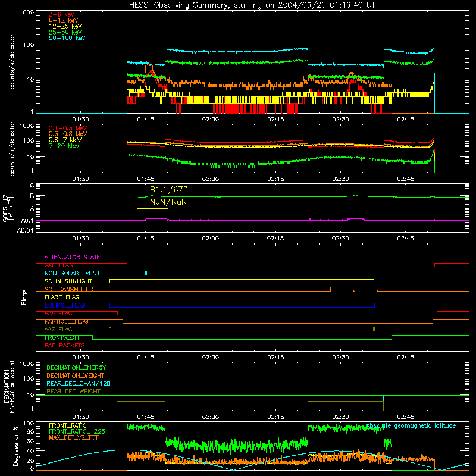Click the 02:45 tick label under GOES panel

pos(405,239)
